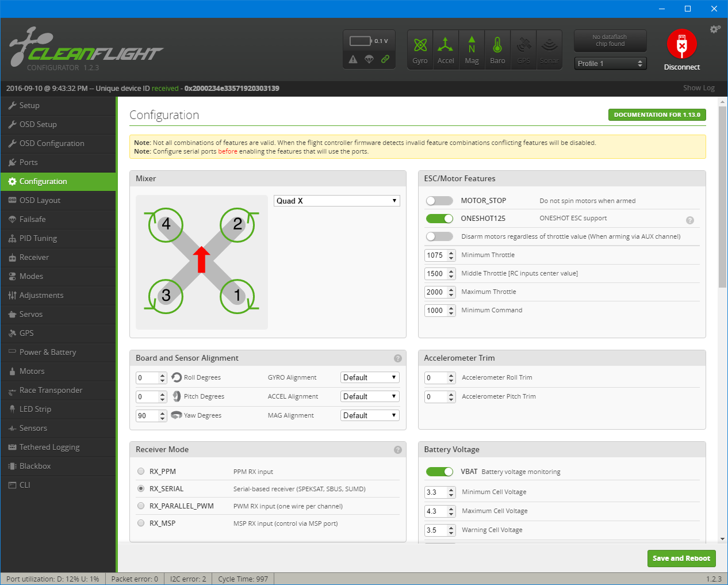Image resolution: width=728 pixels, height=585 pixels.
Task: Click the Maximum Throttle stepper arrows
Action: 451,292
